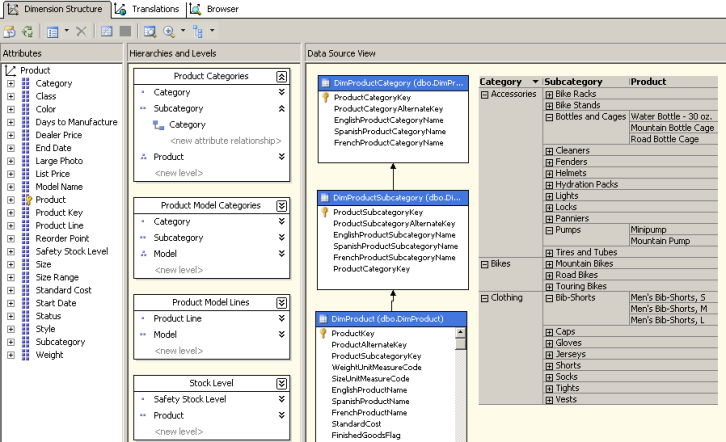The image size is (726, 442).
Task: Click the Process dimension toolbar icon
Action: 28,31
